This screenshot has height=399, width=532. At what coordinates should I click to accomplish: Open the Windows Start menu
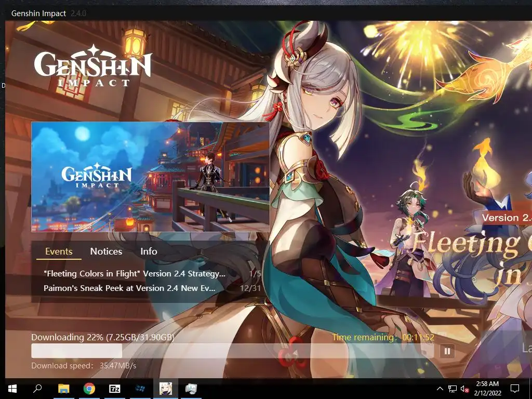pos(12,389)
